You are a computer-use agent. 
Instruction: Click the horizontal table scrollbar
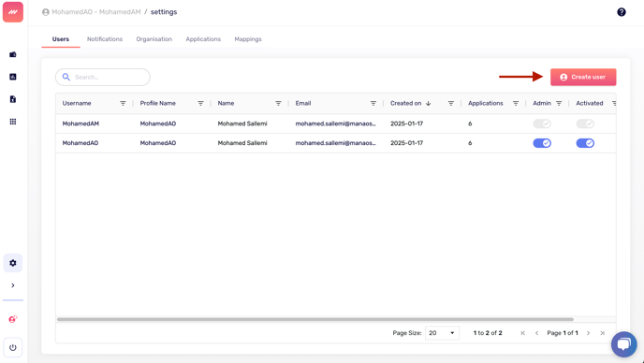click(315, 319)
